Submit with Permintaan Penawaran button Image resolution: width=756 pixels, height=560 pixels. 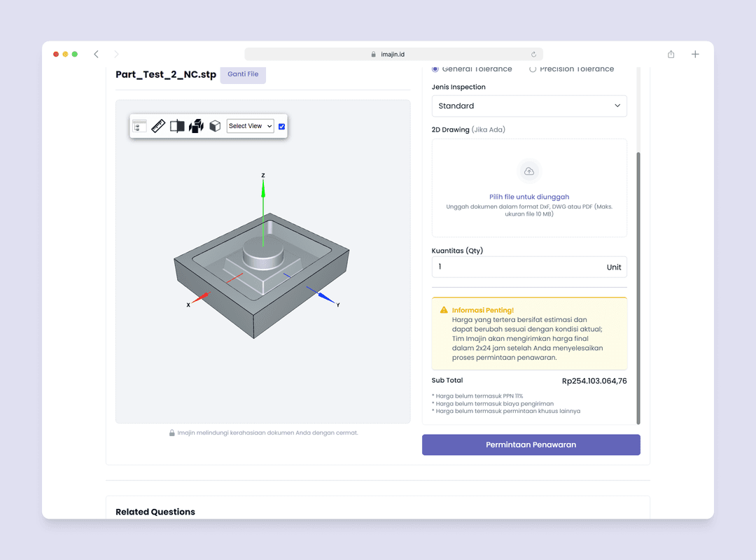[531, 444]
